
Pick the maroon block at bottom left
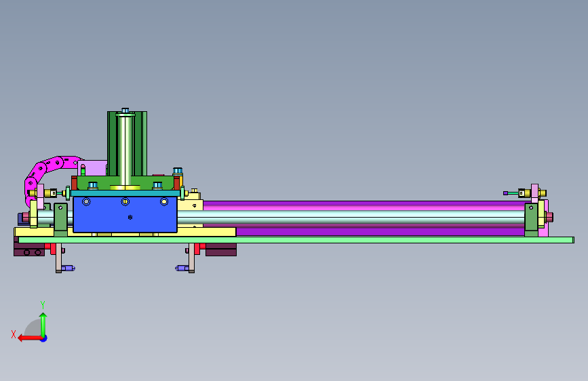[x=29, y=249]
